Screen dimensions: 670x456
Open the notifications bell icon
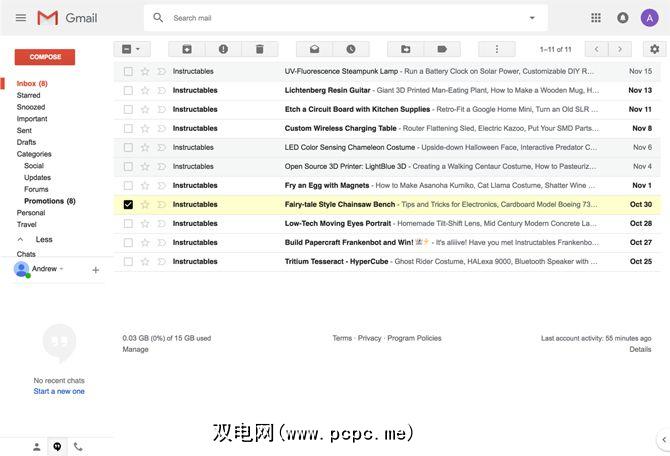[623, 18]
